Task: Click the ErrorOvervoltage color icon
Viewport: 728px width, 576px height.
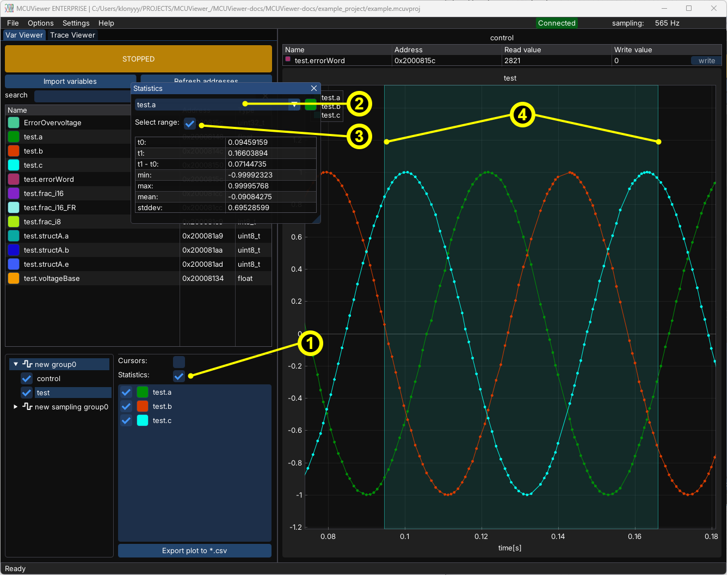Action: [x=14, y=122]
